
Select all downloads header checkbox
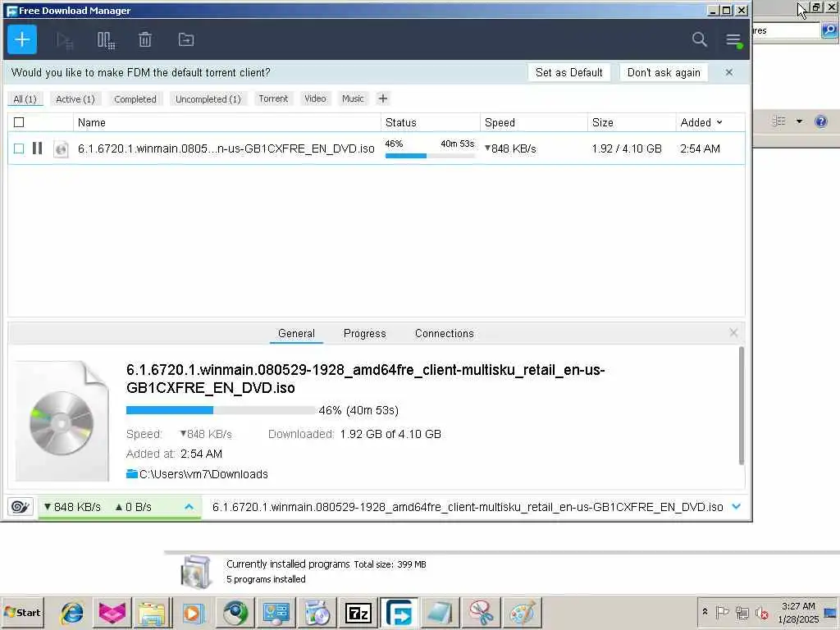(x=19, y=122)
